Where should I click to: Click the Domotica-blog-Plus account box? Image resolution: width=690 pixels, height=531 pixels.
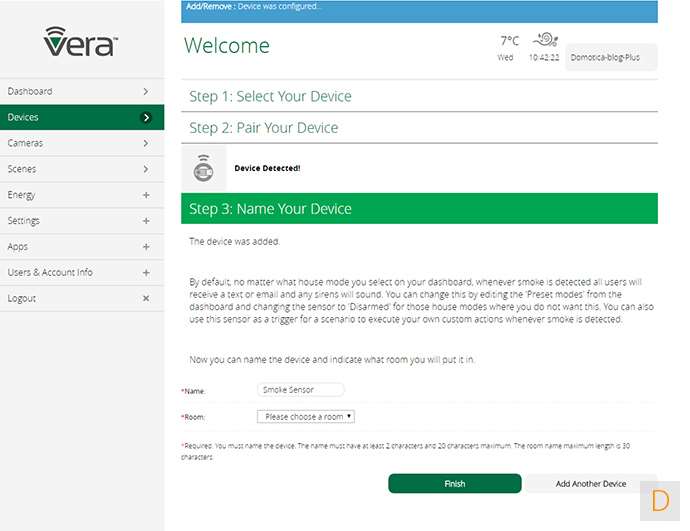[x=611, y=58]
